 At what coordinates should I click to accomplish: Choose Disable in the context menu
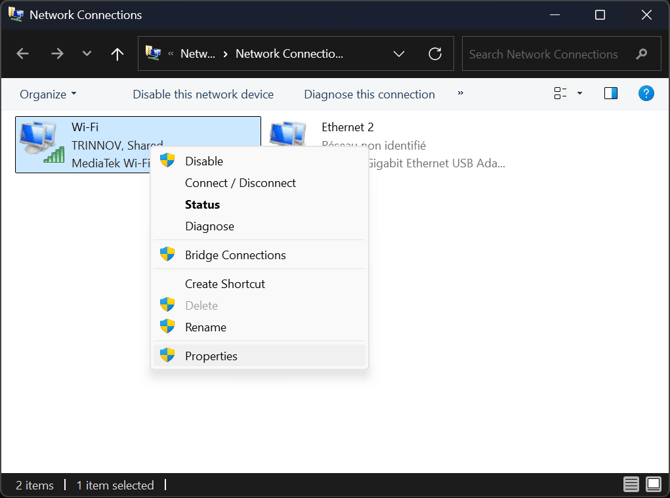point(204,161)
